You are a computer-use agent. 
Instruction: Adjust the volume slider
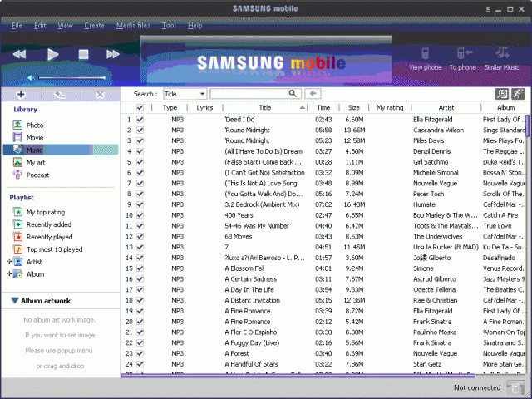(x=71, y=77)
